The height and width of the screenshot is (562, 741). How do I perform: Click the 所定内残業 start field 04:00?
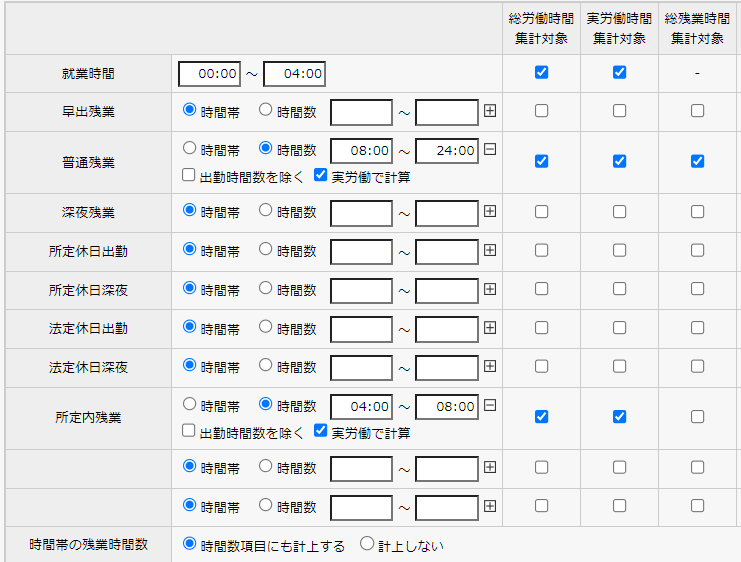tap(361, 407)
